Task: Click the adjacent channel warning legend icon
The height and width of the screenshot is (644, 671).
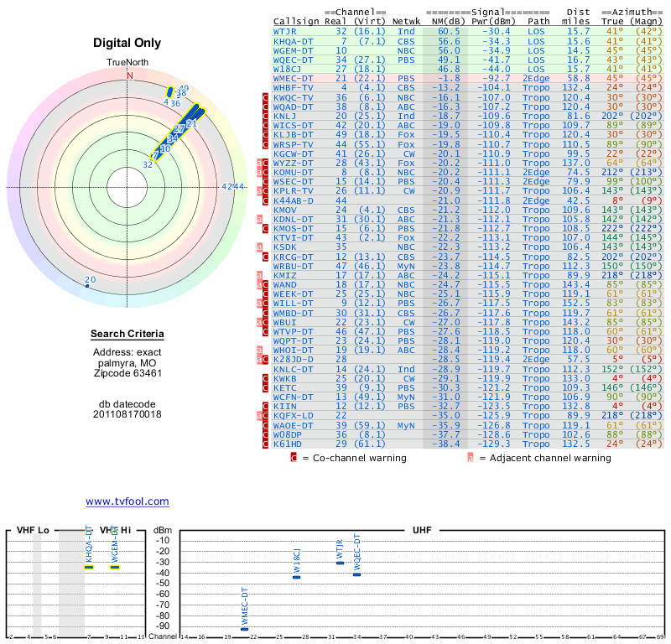Action: click(471, 458)
